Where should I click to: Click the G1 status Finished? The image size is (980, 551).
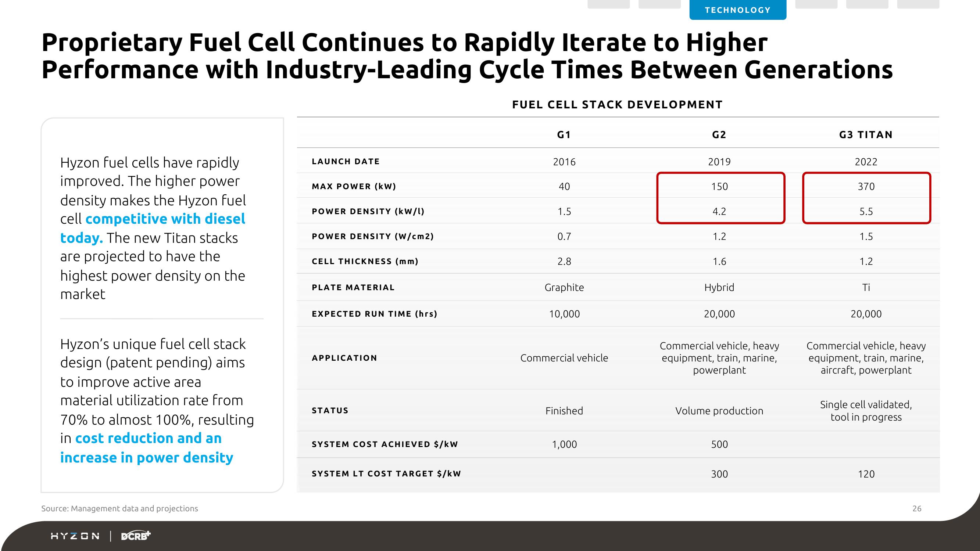(x=564, y=411)
